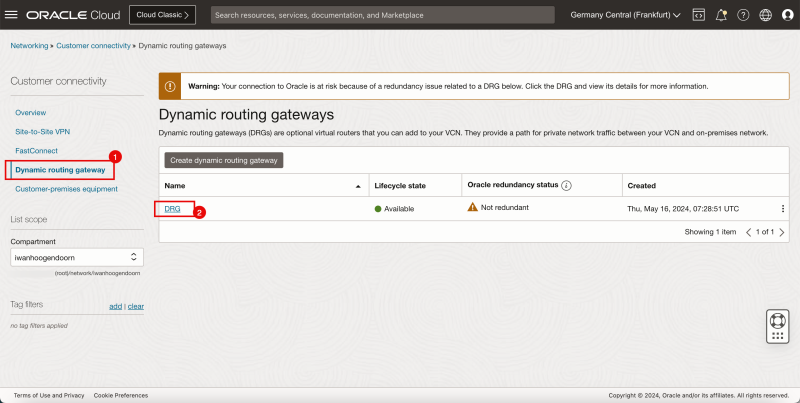Open the DRG gateway link
Image resolution: width=800 pixels, height=403 pixels.
(172, 209)
